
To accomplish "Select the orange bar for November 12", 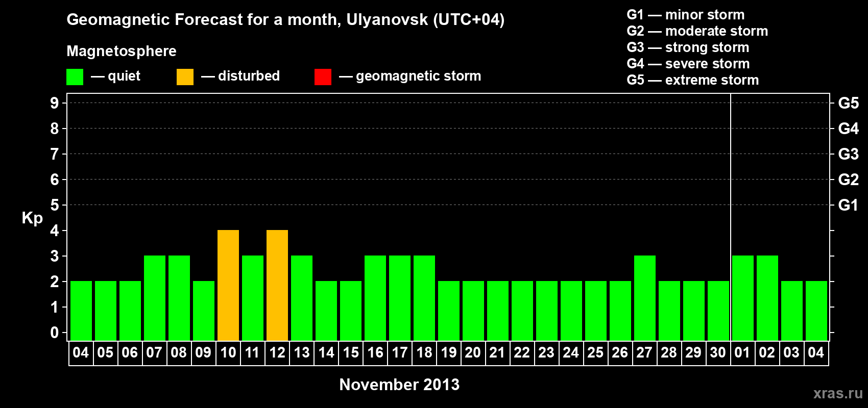I will click(x=277, y=285).
